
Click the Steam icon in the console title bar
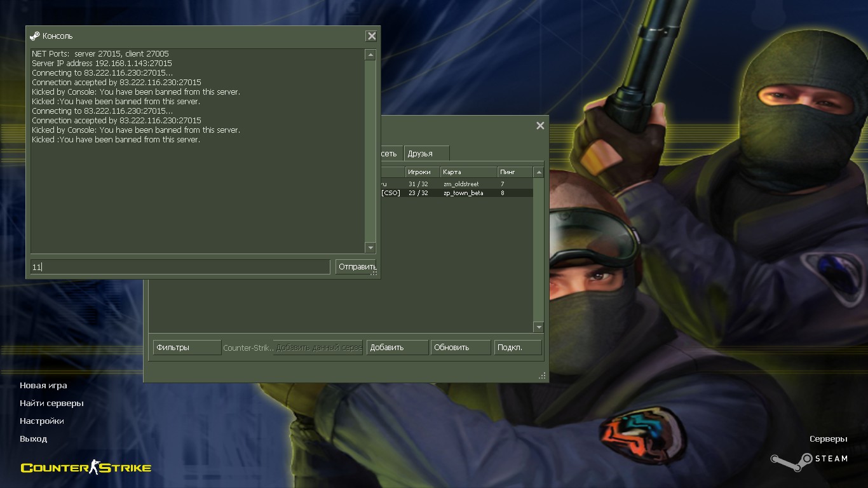tap(35, 36)
